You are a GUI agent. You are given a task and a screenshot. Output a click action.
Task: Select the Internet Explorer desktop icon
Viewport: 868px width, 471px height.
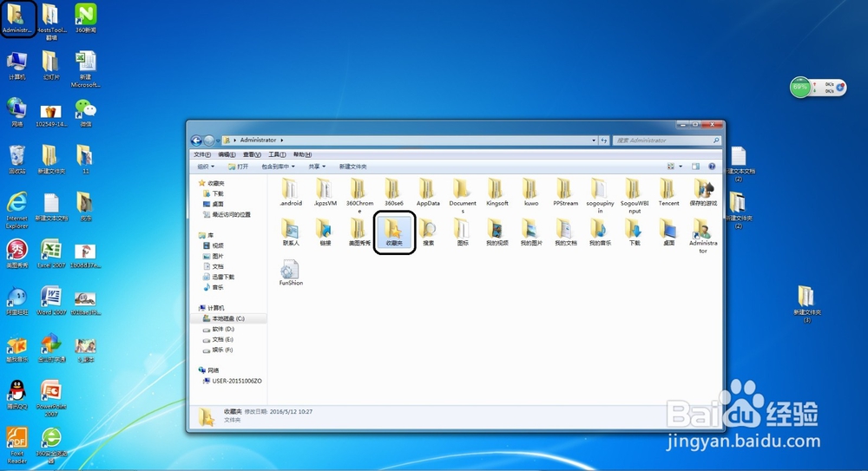(x=17, y=211)
